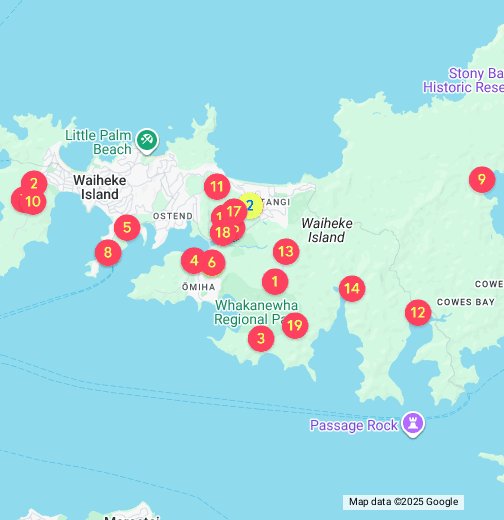Open red marker number 4
504x520 pixels.
click(193, 261)
